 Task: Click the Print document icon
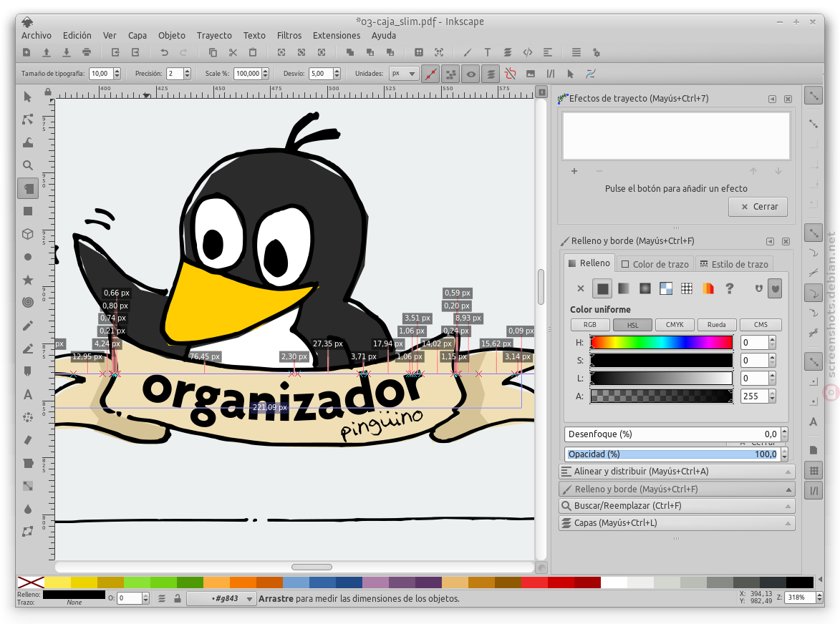[87, 52]
